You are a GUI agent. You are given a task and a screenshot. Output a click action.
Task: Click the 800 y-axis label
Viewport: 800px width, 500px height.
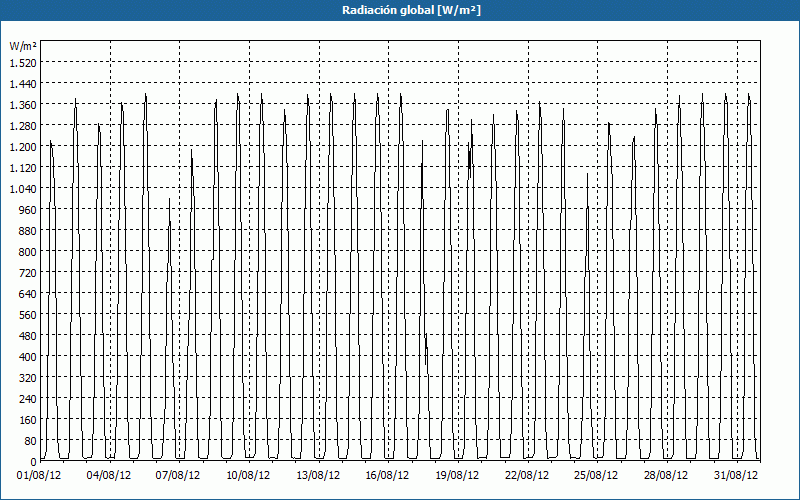coord(28,252)
